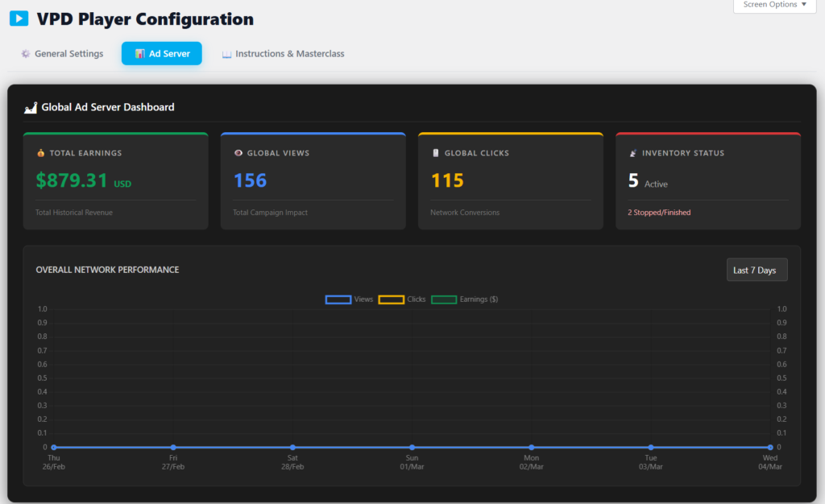Viewport: 825px width, 504px height.
Task: Click the satellite icon beside Inventory Status
Action: [x=633, y=153]
